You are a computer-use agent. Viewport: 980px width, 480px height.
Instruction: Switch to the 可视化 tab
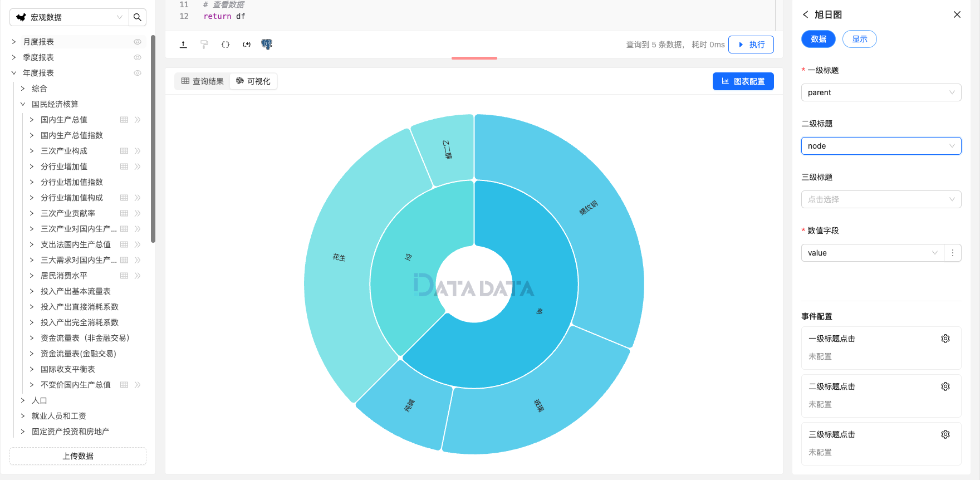coord(253,81)
